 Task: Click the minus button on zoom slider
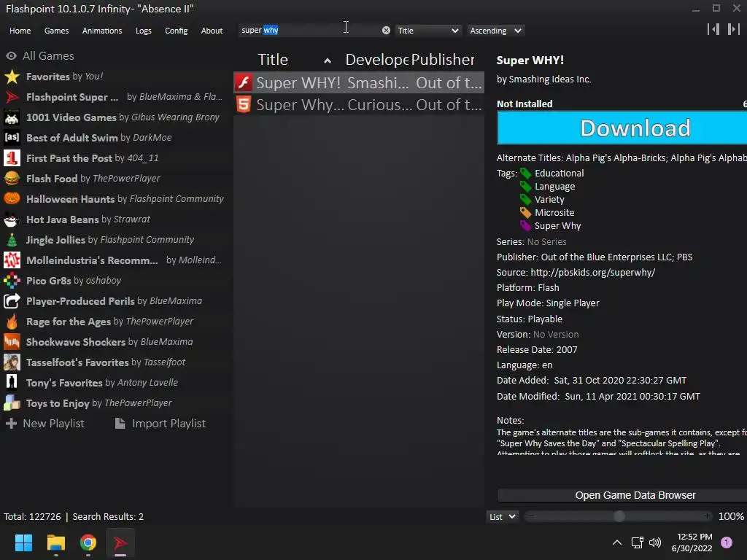point(531,516)
